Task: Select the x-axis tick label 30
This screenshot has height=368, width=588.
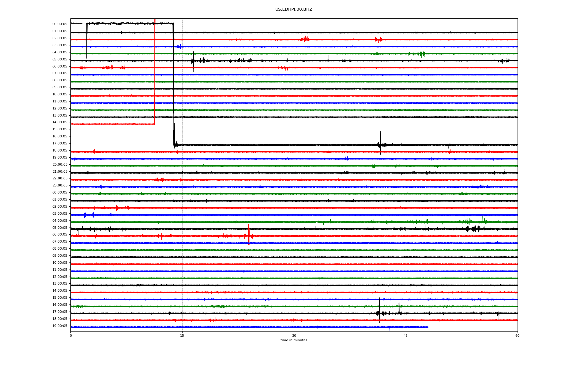Action: click(294, 335)
